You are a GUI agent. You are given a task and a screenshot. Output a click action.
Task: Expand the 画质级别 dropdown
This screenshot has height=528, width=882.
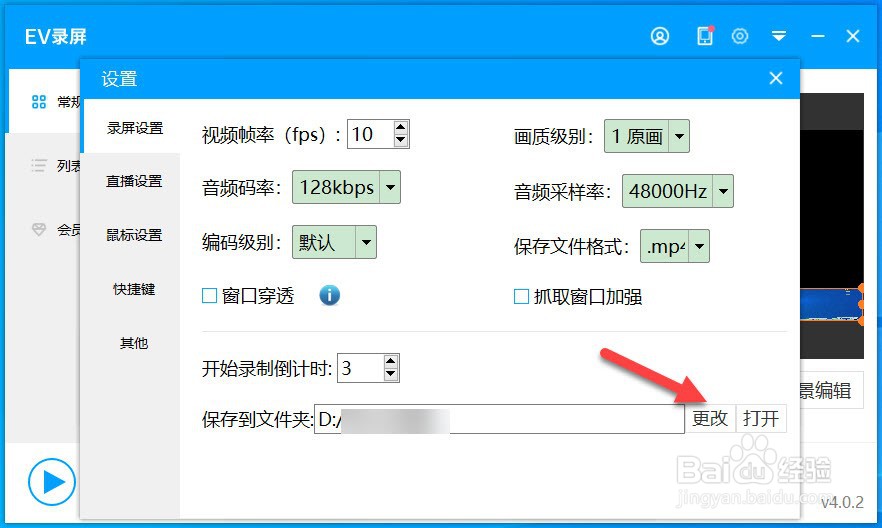coord(680,136)
